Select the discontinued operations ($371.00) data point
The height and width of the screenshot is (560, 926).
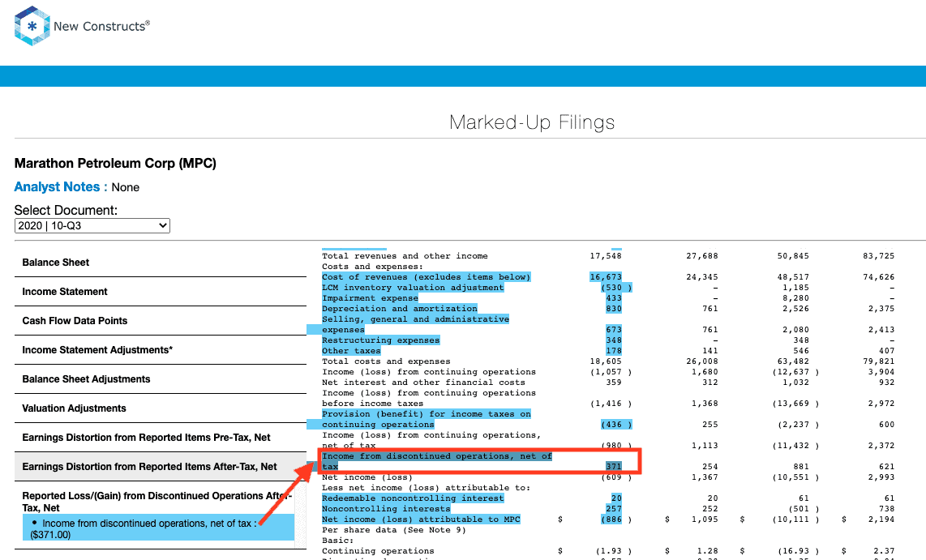pyautogui.click(x=158, y=528)
